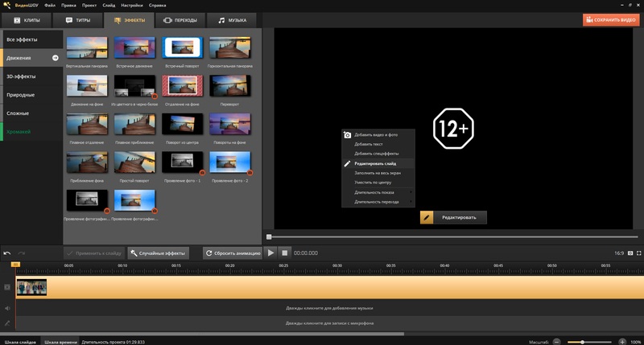Switch to the Шкала слайдов view
The image size is (644, 345).
[x=19, y=342]
